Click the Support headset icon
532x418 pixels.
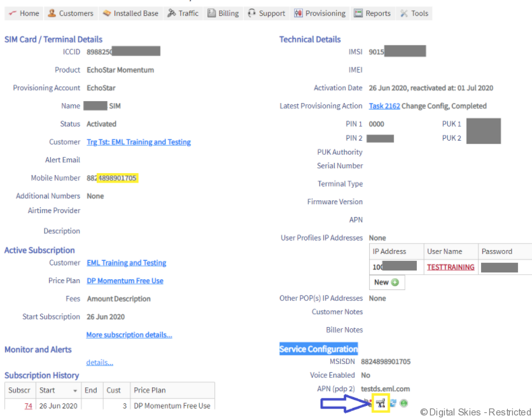(252, 13)
